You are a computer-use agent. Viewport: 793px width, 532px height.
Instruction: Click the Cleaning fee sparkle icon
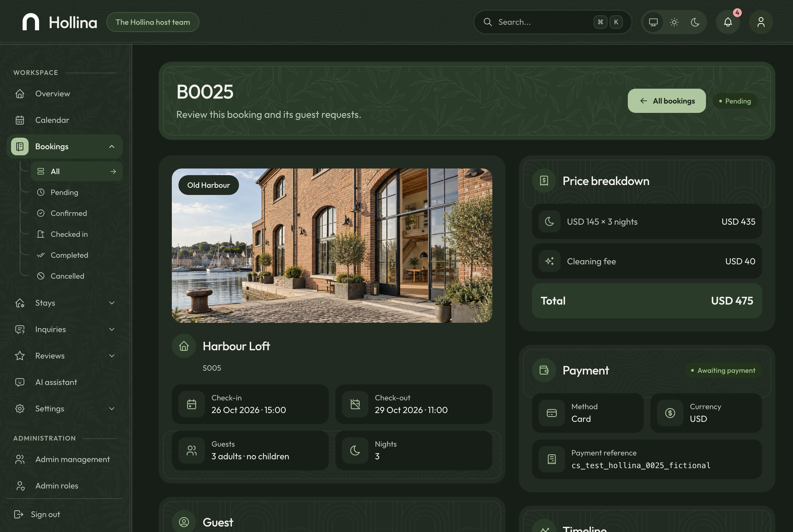coord(550,261)
